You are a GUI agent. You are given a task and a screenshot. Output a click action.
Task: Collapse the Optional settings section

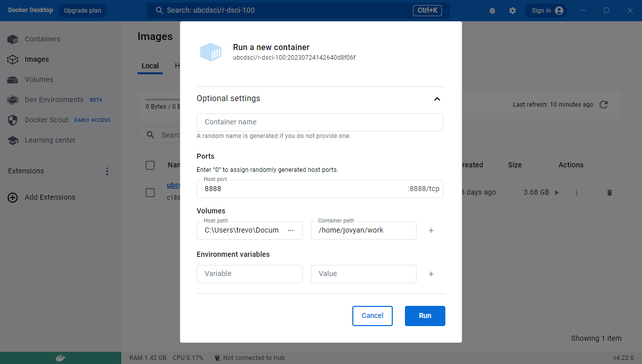tap(437, 99)
